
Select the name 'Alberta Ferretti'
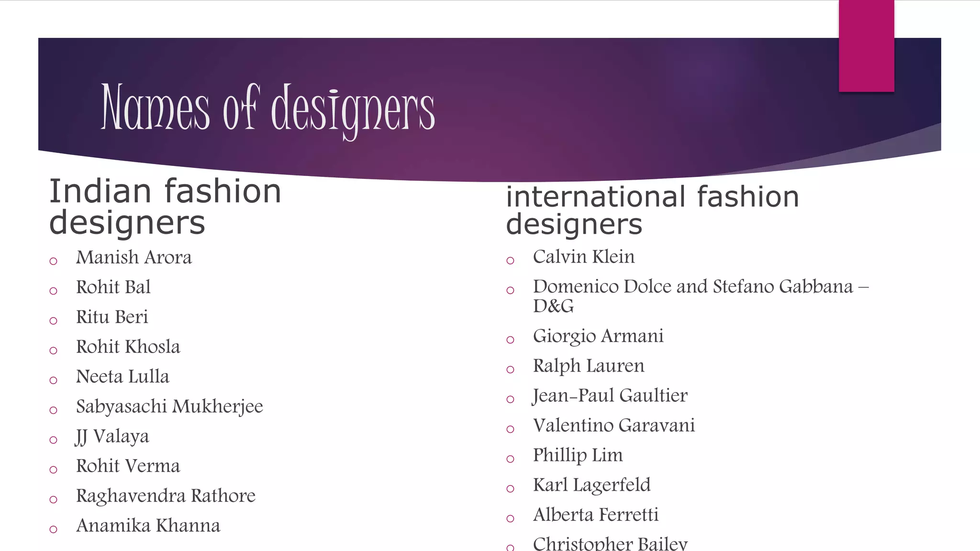pyautogui.click(x=596, y=515)
